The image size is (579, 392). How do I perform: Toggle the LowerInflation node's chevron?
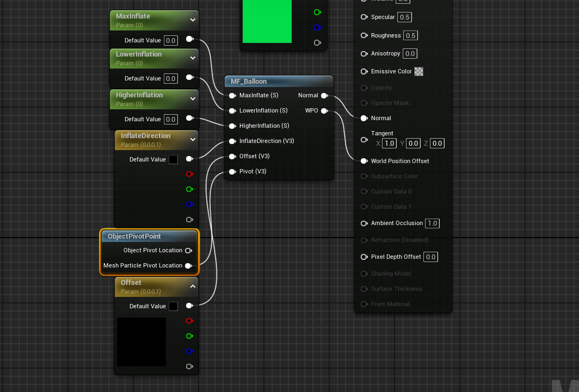193,58
